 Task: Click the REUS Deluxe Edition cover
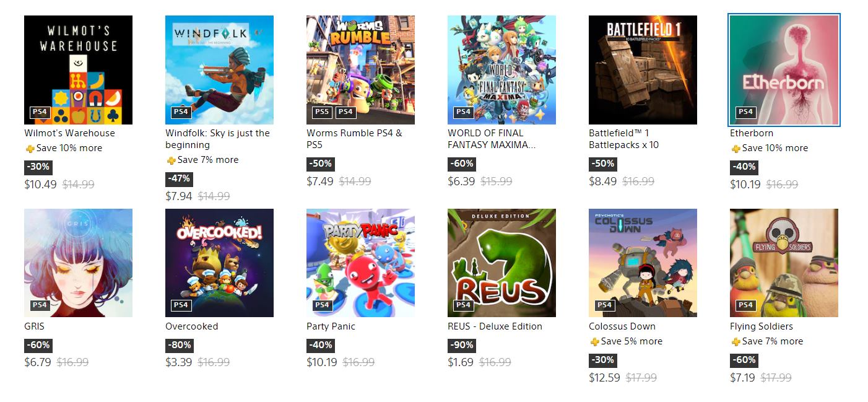tap(501, 263)
